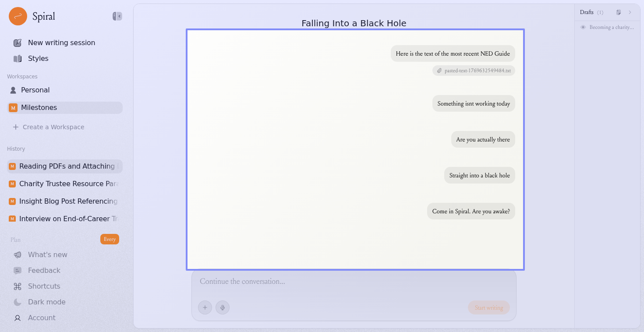Collapse the Drafts panel chevron
The image size is (644, 332).
pyautogui.click(x=630, y=12)
